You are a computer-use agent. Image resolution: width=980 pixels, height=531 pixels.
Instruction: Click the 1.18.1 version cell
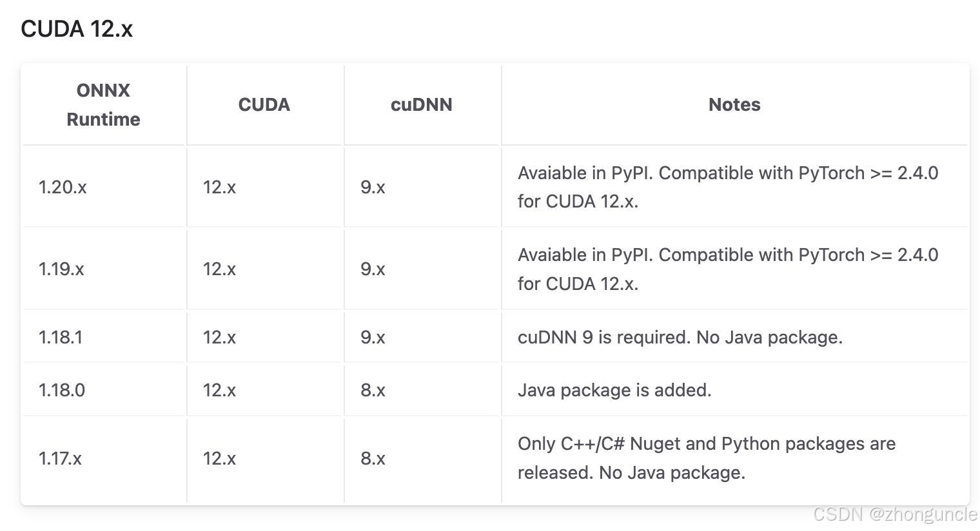click(61, 337)
